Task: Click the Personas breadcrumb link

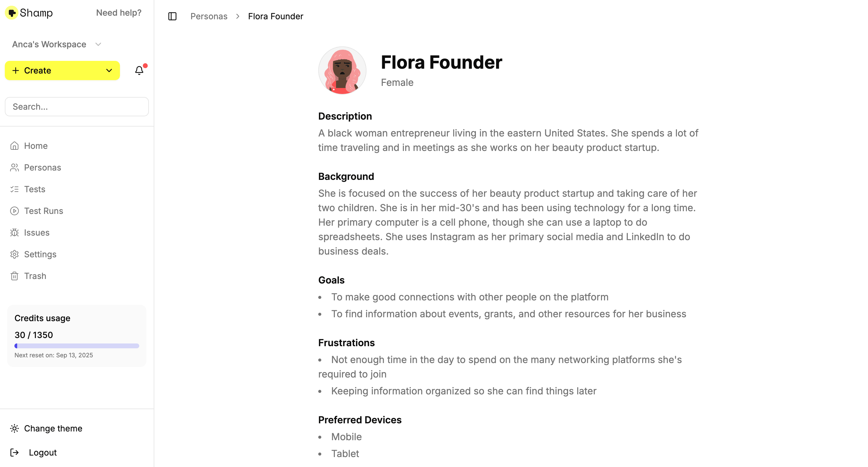Action: [x=209, y=16]
